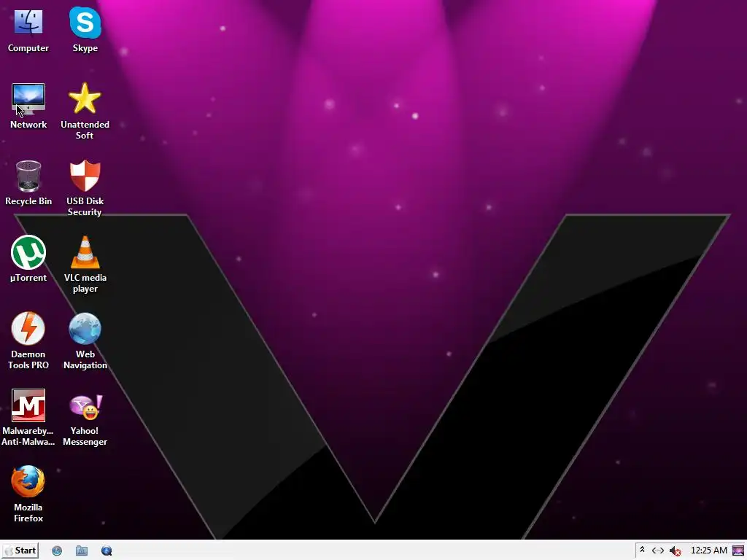This screenshot has height=560, width=747.
Task: Launch µTorrent from the desktop
Action: point(28,252)
